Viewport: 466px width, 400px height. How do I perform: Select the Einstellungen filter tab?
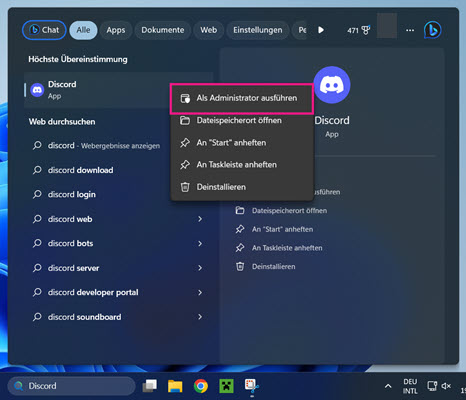(258, 30)
